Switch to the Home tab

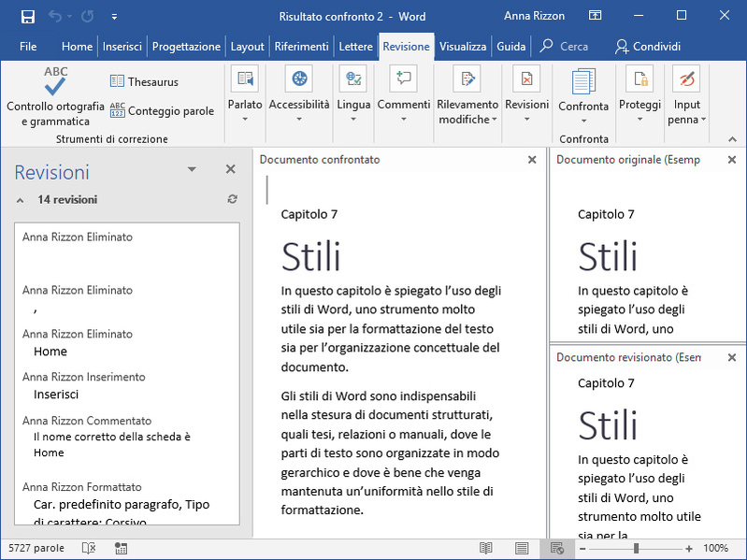click(77, 46)
